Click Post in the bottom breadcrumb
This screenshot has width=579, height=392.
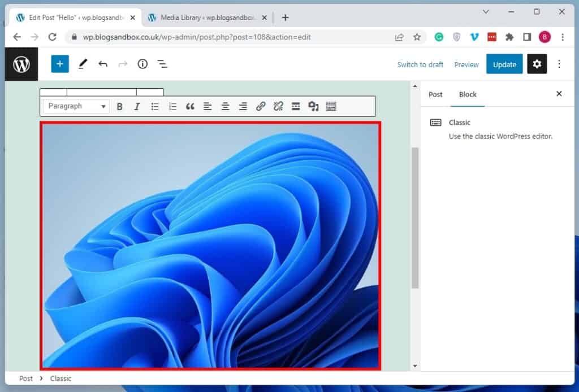coord(26,378)
